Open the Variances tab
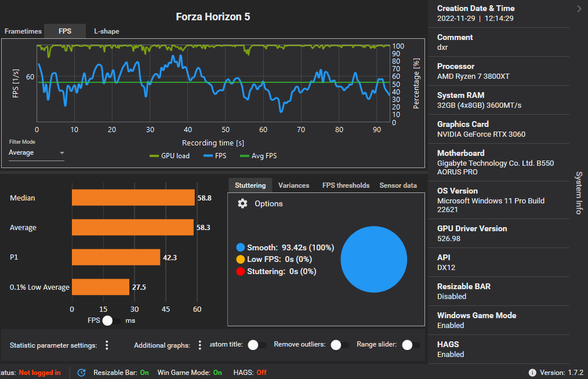Image resolution: width=588 pixels, height=379 pixels. pos(293,185)
